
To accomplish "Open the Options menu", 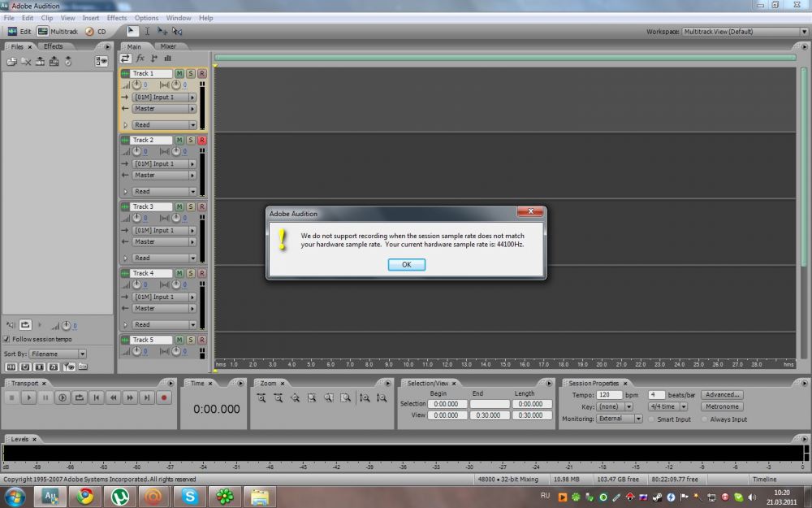I will pyautogui.click(x=146, y=18).
